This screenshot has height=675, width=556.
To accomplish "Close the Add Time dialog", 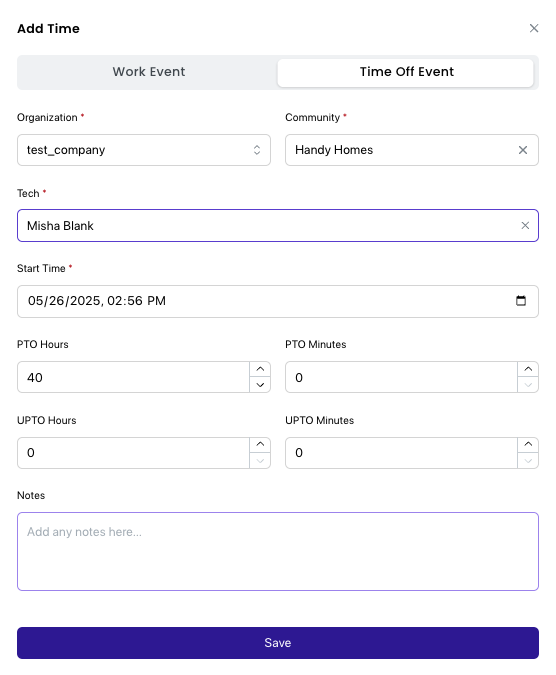I will pyautogui.click(x=534, y=28).
